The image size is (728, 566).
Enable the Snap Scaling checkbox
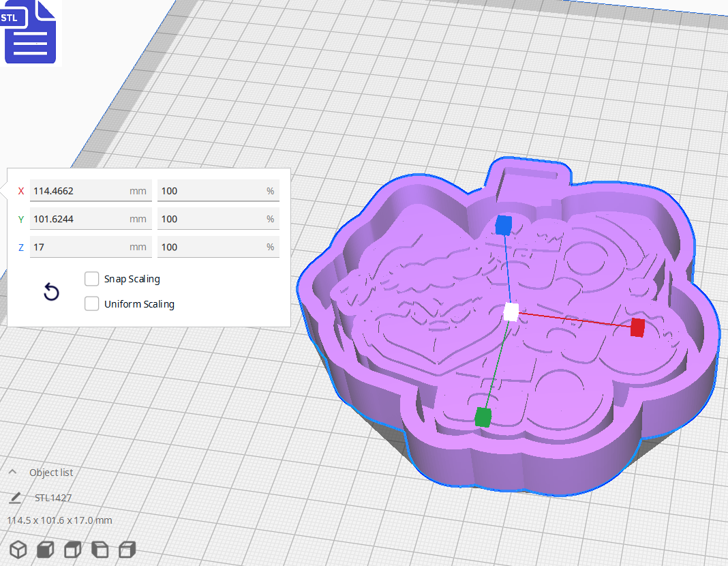(x=92, y=278)
